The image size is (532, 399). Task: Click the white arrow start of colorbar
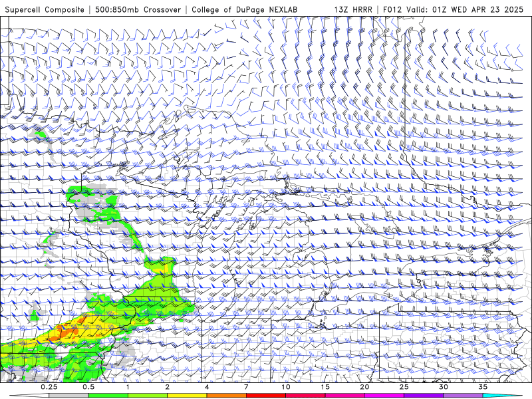(29, 396)
